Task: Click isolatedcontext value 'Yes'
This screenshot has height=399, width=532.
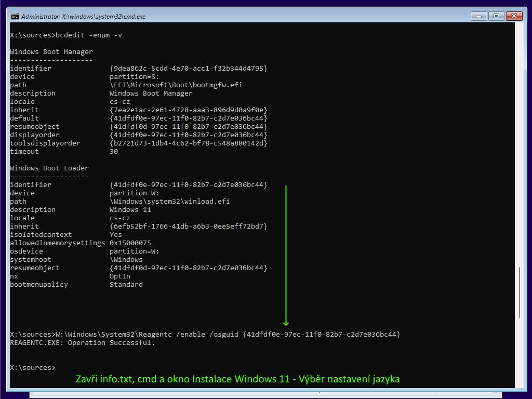Action: click(x=116, y=235)
